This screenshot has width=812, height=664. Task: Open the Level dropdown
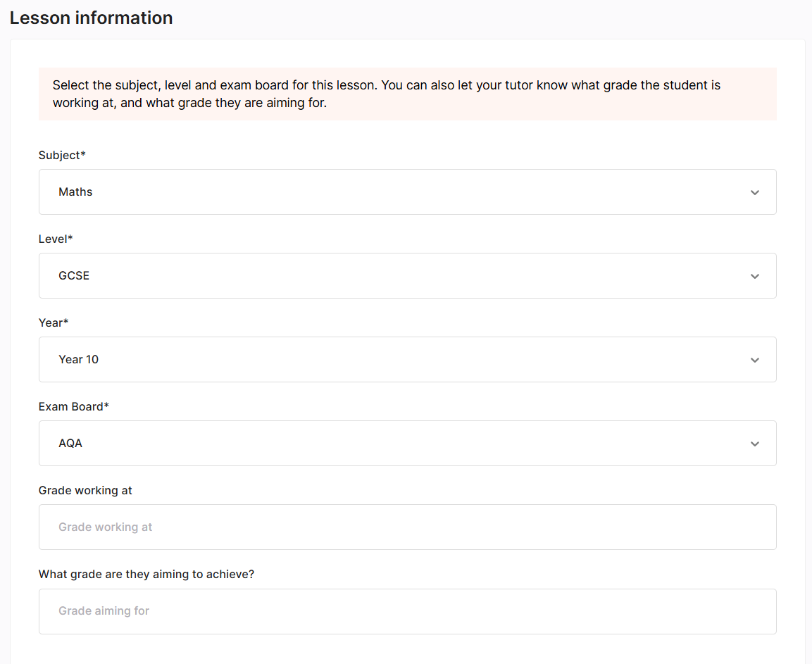[x=407, y=275]
